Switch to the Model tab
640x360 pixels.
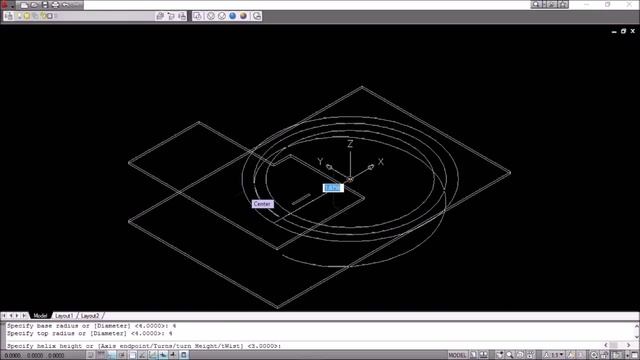click(40, 316)
